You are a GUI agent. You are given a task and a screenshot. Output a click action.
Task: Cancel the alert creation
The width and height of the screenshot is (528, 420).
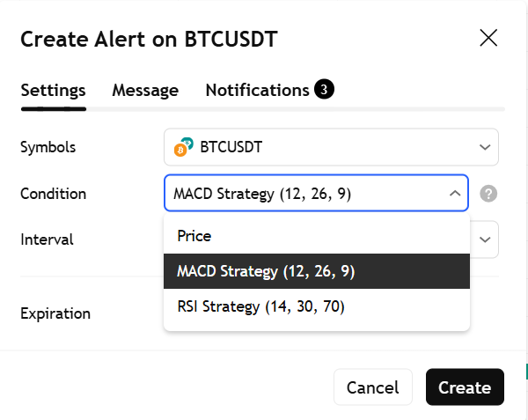point(372,387)
